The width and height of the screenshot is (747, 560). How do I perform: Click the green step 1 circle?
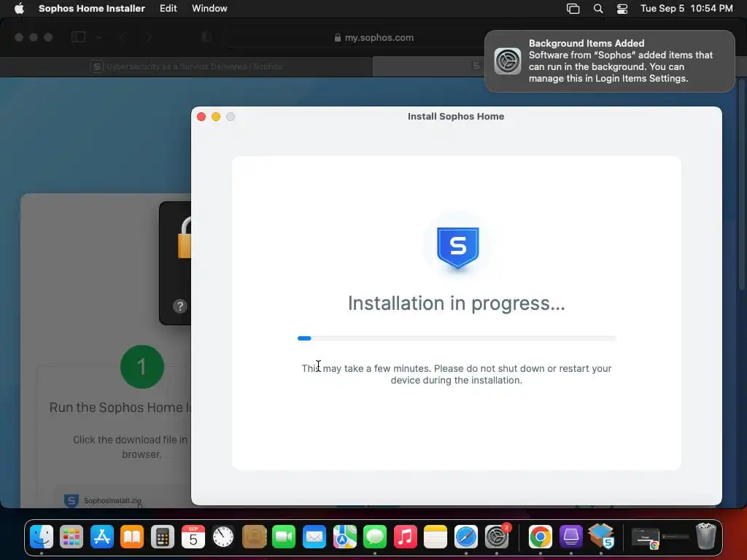click(142, 367)
